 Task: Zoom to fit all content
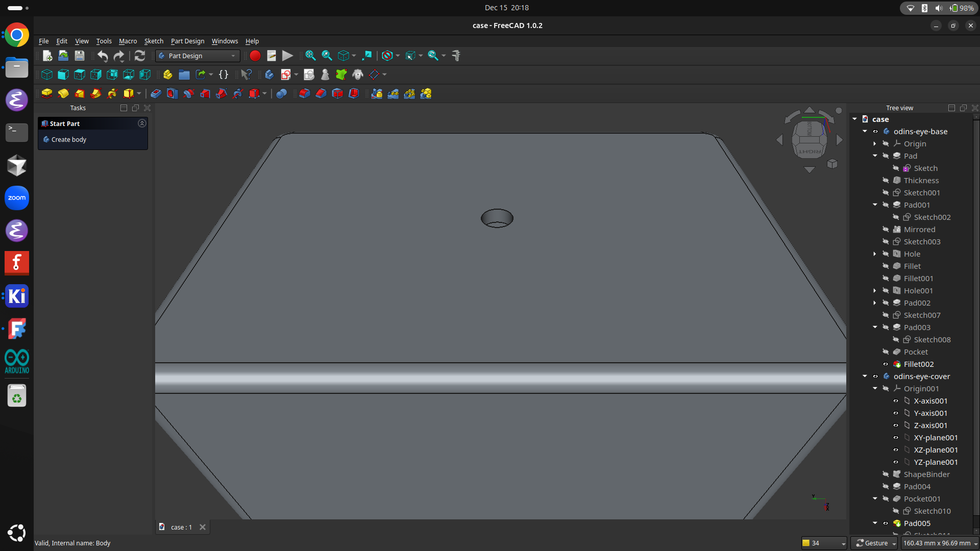pyautogui.click(x=310, y=56)
